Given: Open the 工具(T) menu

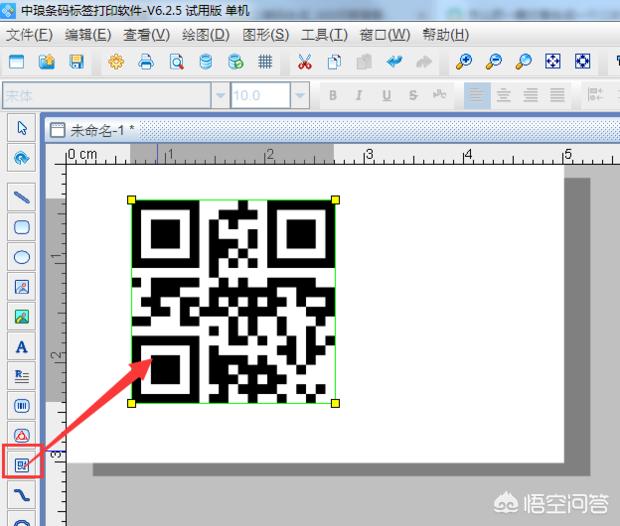Looking at the screenshot, I should tap(324, 35).
